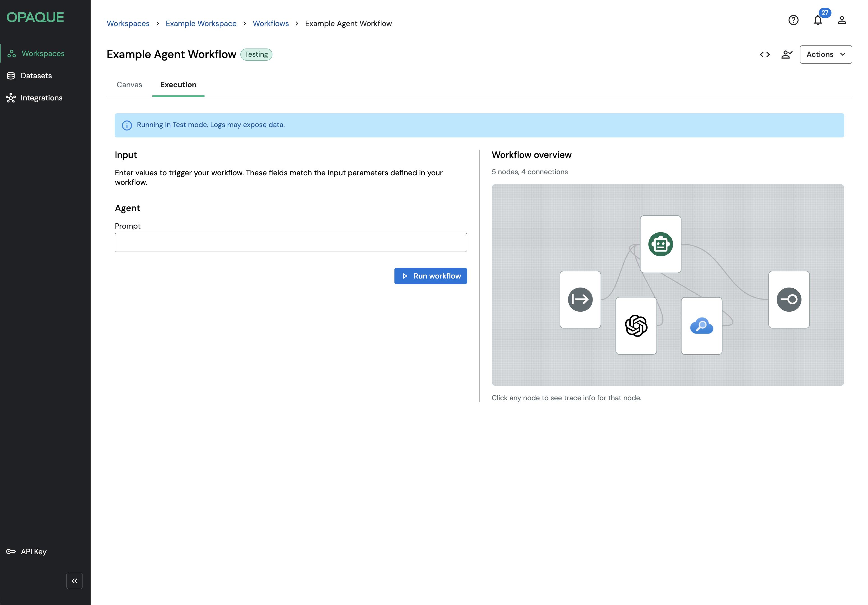The image size is (868, 605).
Task: Go to Example Workspace breadcrumb link
Action: click(201, 24)
